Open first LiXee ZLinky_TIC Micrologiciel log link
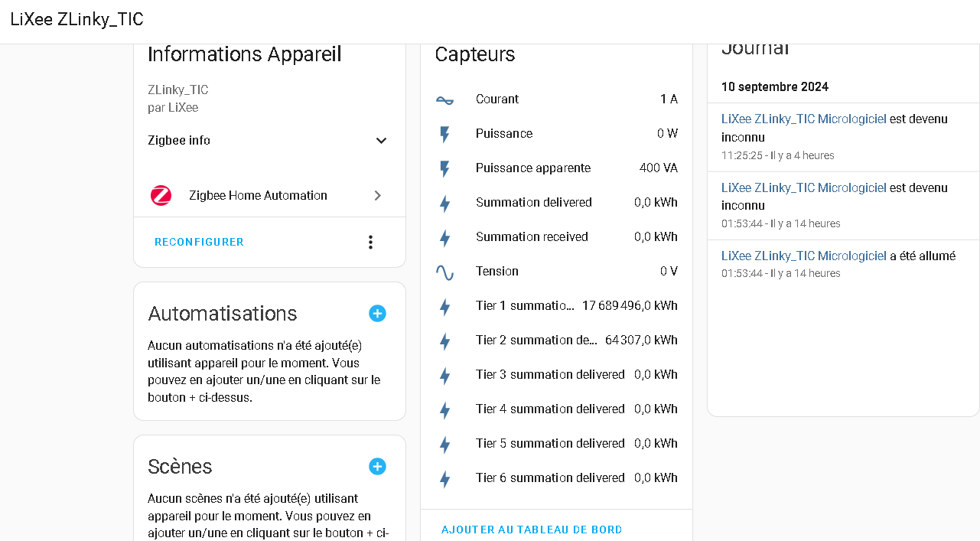 804,119
